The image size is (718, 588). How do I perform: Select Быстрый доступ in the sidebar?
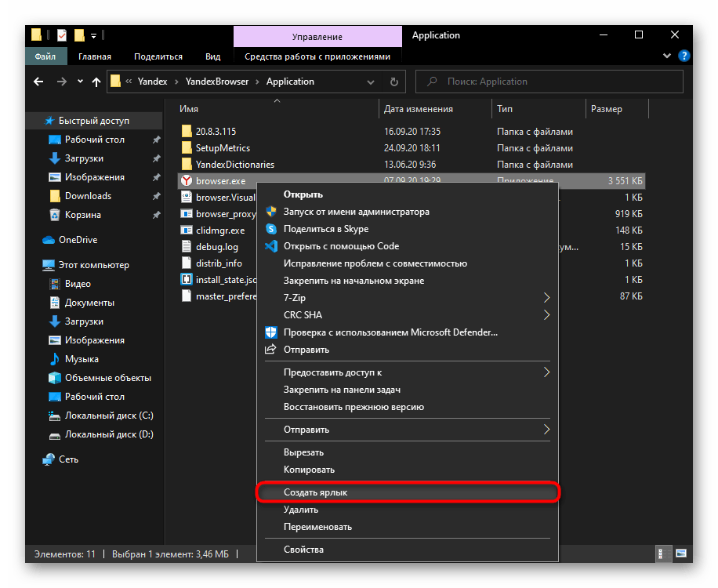pyautogui.click(x=94, y=121)
